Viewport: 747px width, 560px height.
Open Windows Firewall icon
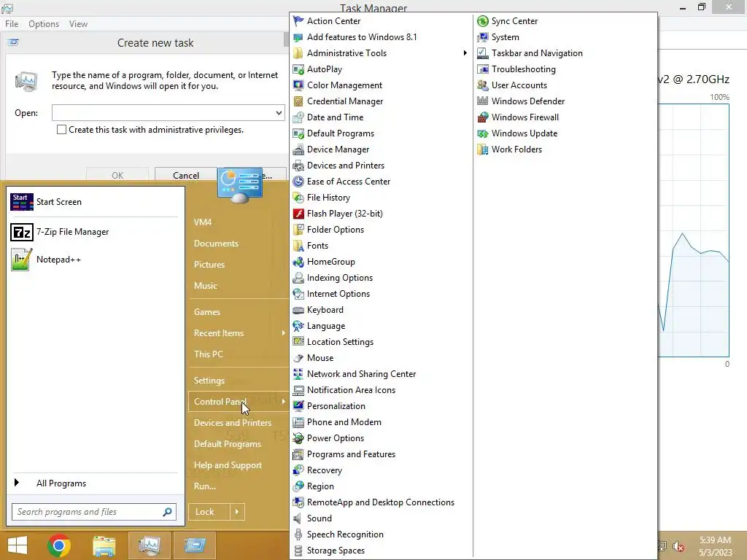[x=483, y=117]
